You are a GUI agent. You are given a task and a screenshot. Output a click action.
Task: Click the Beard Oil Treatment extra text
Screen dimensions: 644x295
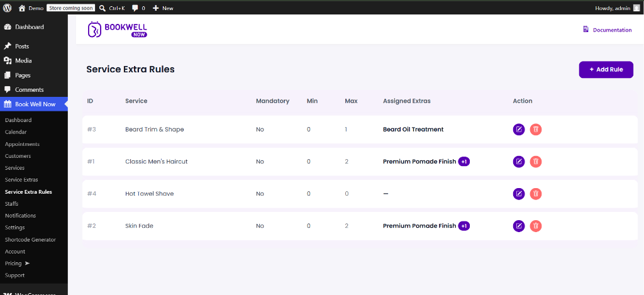pyautogui.click(x=413, y=130)
